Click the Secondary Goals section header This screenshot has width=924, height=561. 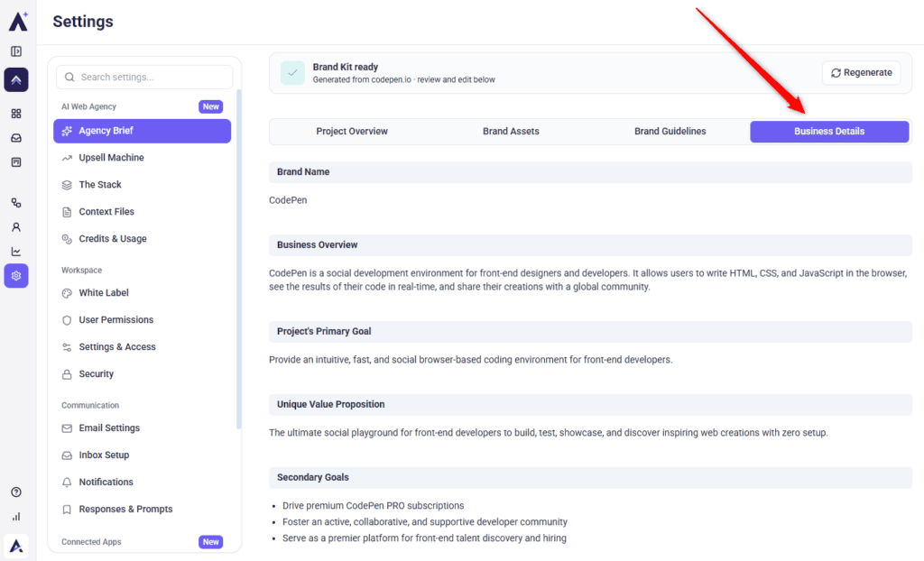click(590, 478)
